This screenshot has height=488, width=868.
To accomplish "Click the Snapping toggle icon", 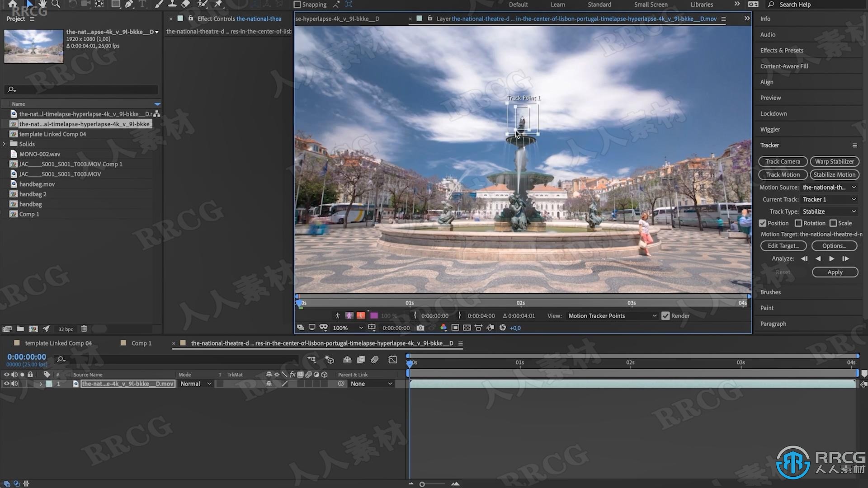I will (x=297, y=4).
